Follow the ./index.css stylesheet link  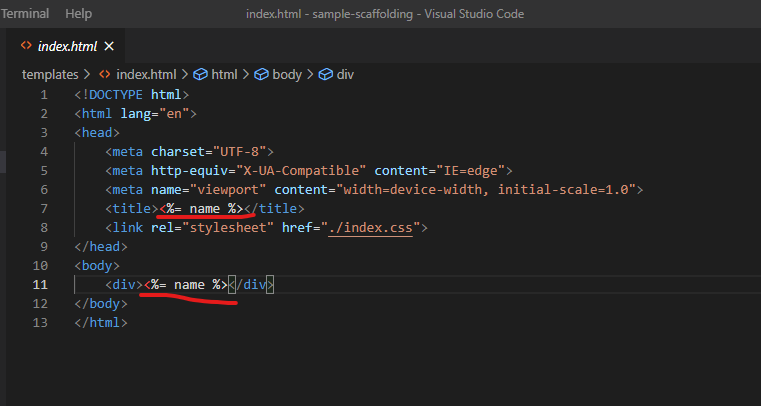(x=370, y=227)
